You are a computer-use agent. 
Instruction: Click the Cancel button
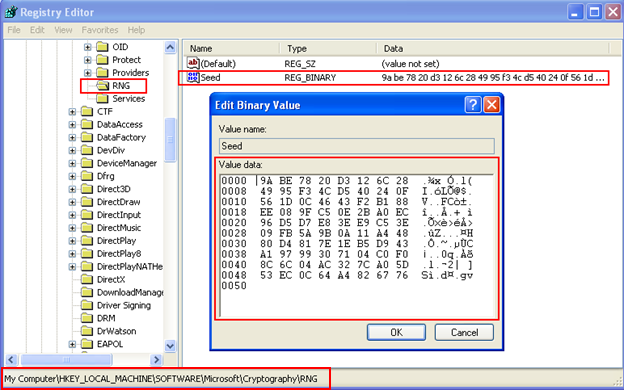point(464,332)
